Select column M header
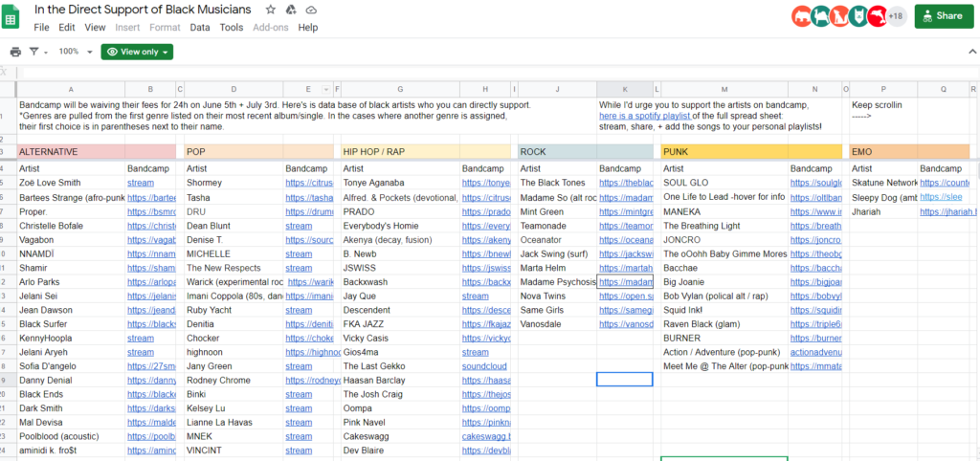980x461 pixels. pos(724,89)
